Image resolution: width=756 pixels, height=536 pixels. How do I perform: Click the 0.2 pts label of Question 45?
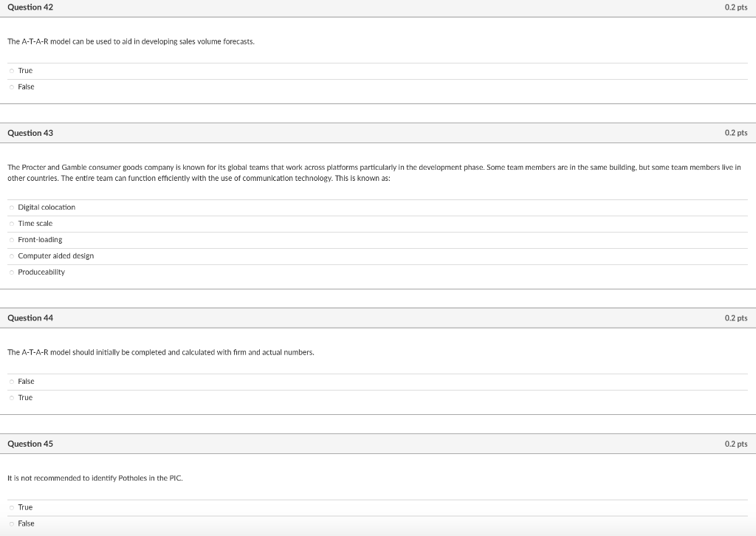coord(736,444)
